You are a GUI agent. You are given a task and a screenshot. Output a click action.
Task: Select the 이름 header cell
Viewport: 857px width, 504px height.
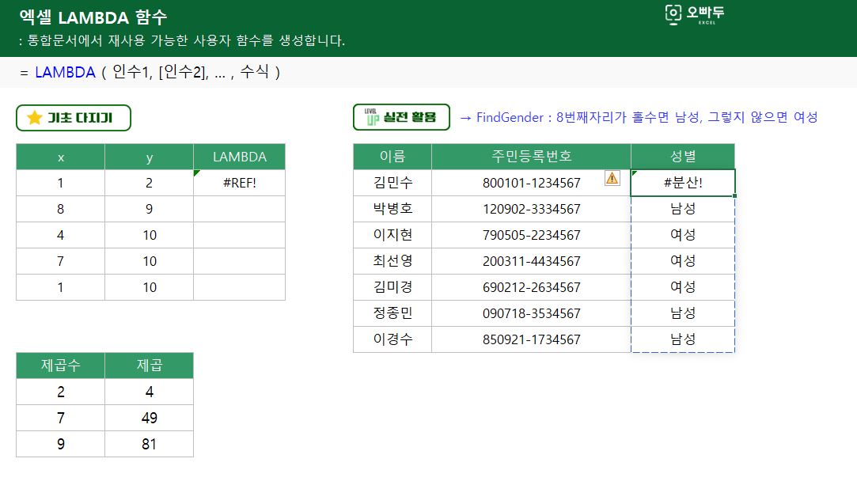point(392,157)
